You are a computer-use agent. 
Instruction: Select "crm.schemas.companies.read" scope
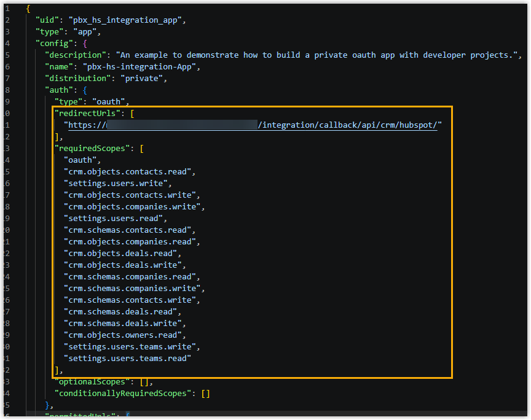pos(130,277)
